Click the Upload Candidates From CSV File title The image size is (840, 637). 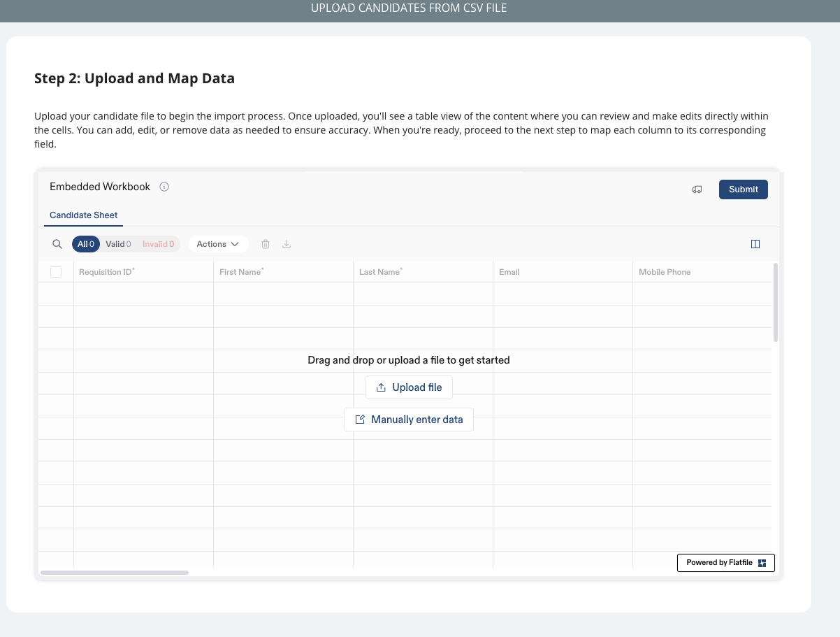(409, 8)
